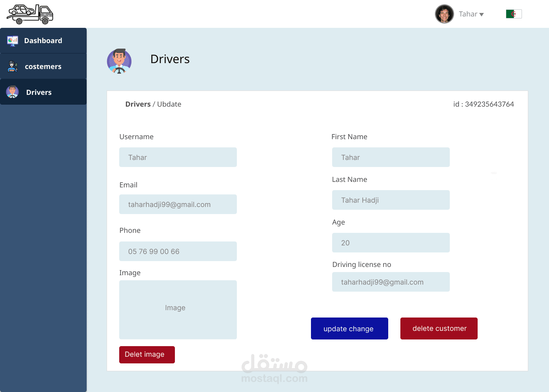Click the Age label

coord(338,222)
